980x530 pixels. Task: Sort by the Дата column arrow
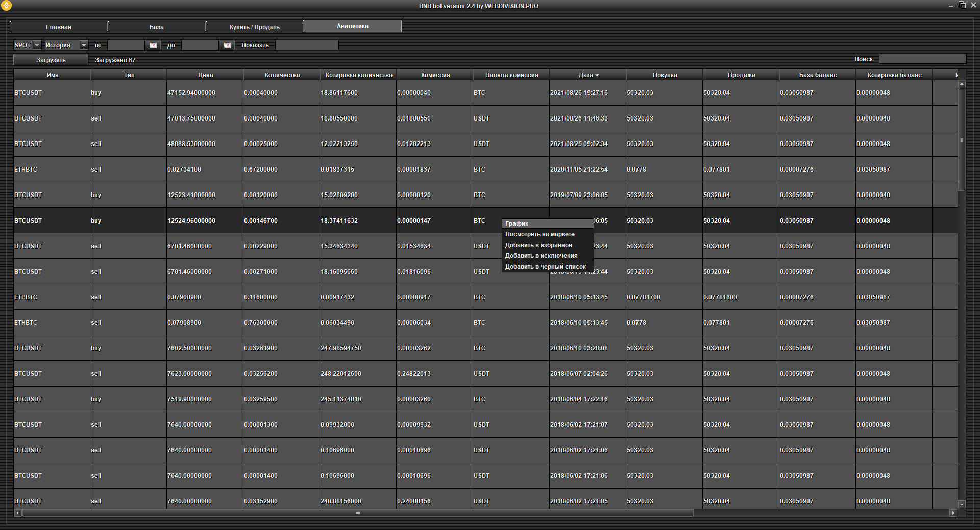[597, 75]
